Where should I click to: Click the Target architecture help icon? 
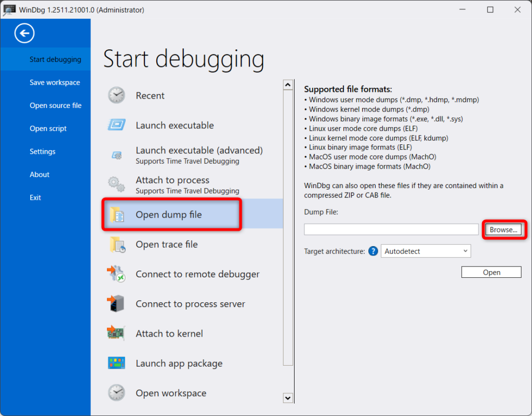click(x=373, y=251)
